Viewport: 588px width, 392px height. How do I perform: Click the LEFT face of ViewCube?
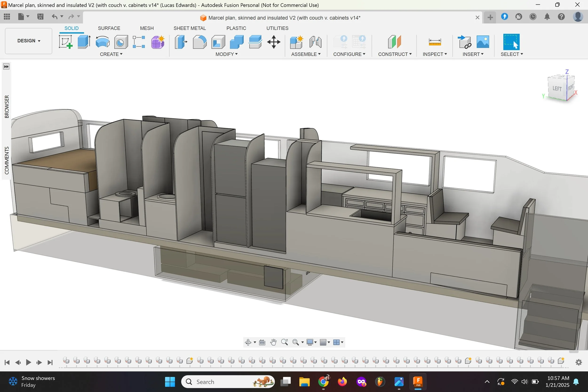pos(557,88)
